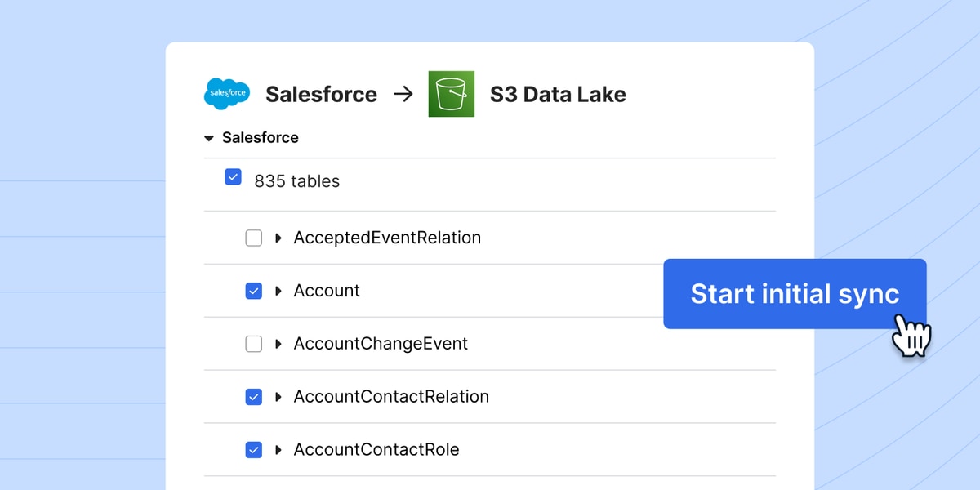Toggle the 835 tables checkbox
The height and width of the screenshot is (490, 980).
tap(233, 176)
